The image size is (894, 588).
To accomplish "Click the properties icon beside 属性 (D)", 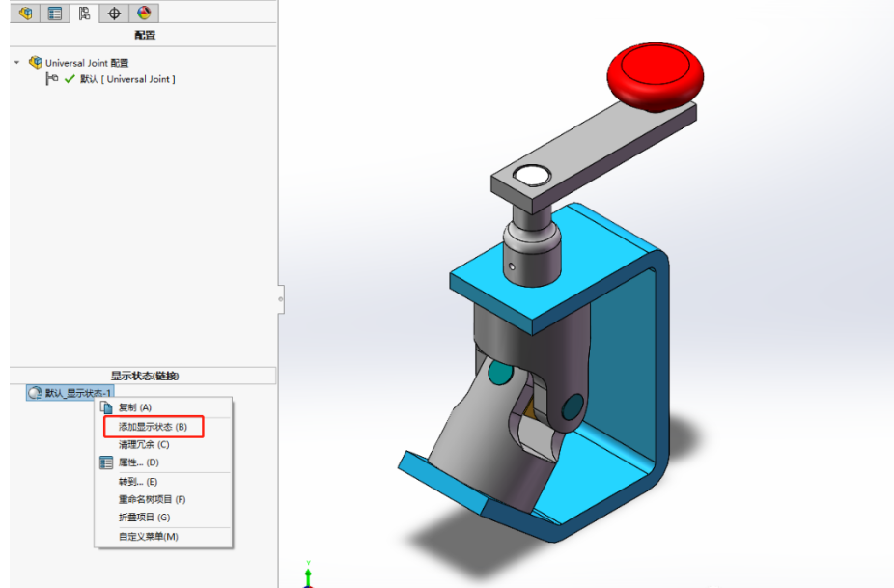I will pos(107,462).
